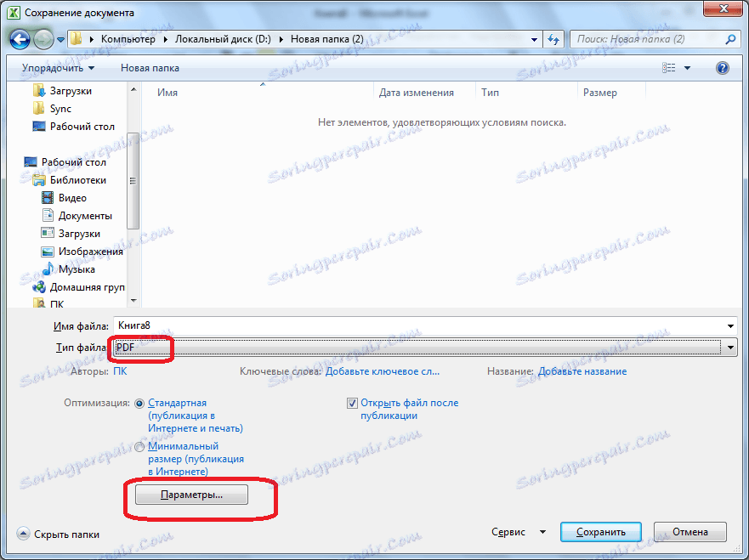Collapse folders with Скрыть папки
The height and width of the screenshot is (560, 749).
[x=59, y=535]
